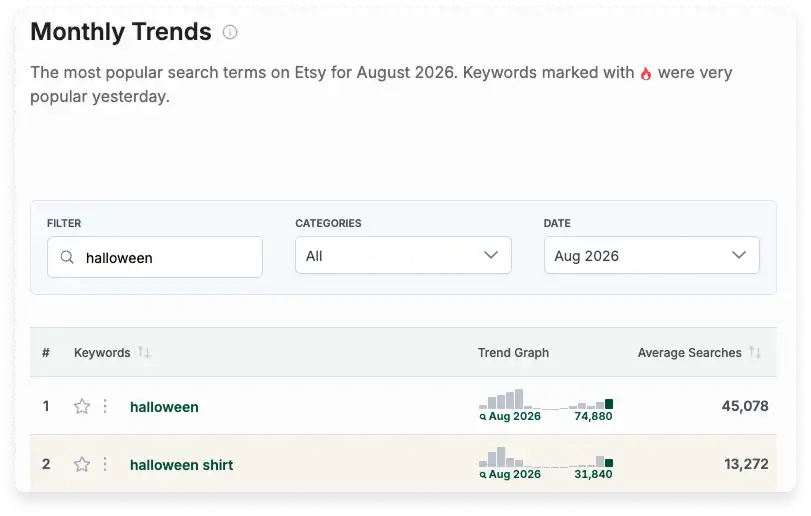Image resolution: width=811 pixels, height=516 pixels.
Task: Open the Categories dropdown showing All
Action: (403, 255)
